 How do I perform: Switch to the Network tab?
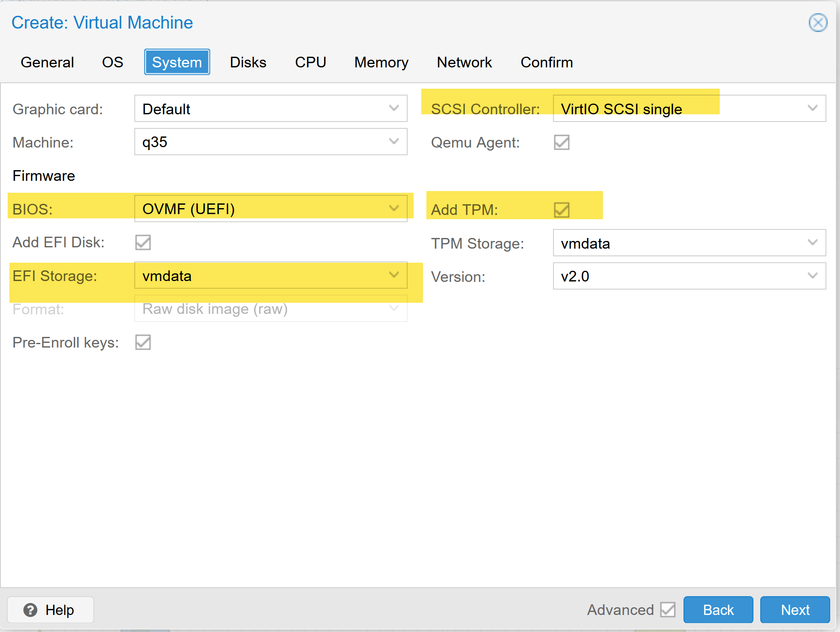tap(464, 62)
